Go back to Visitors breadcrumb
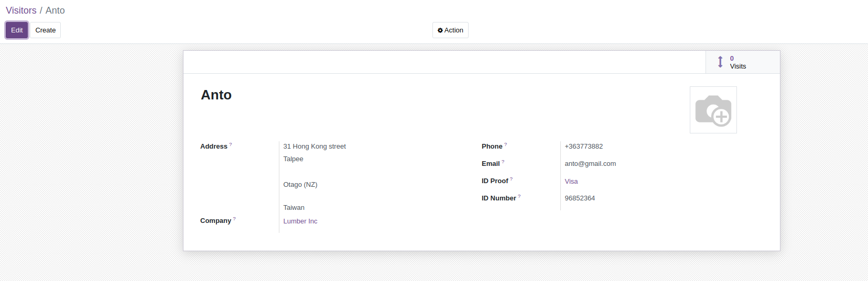Viewport: 868px width, 281px height. point(21,10)
